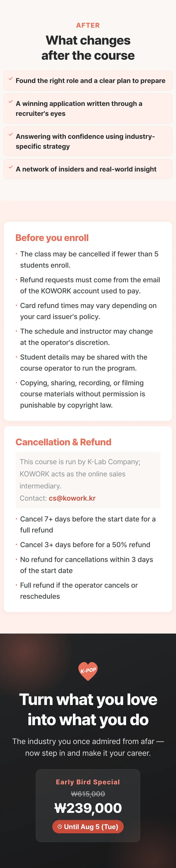Select the network of insiders card
The image size is (176, 868).
[88, 169]
